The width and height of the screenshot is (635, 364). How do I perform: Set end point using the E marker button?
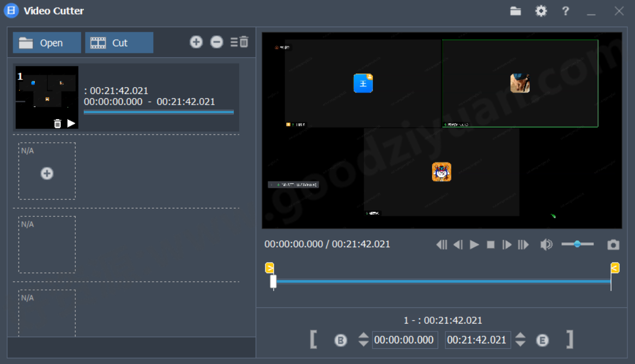click(x=542, y=339)
